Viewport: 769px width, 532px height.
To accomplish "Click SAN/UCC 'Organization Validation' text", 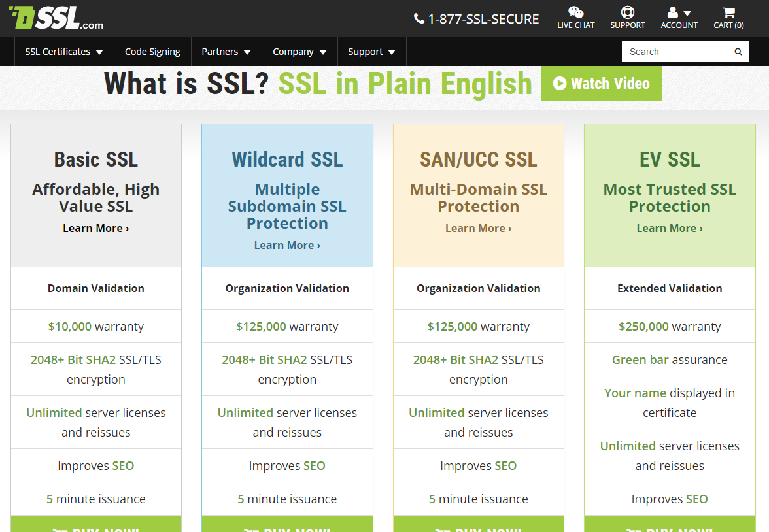I will pyautogui.click(x=479, y=288).
